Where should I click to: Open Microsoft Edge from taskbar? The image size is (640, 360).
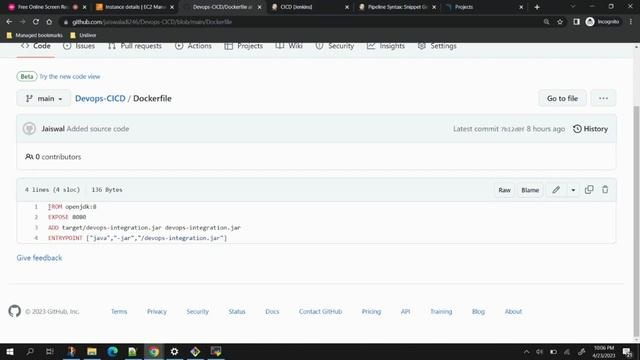coord(112,351)
